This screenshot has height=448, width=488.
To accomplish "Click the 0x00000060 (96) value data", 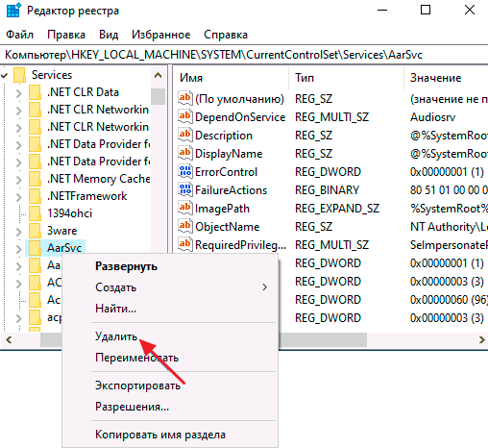I will (x=449, y=300).
